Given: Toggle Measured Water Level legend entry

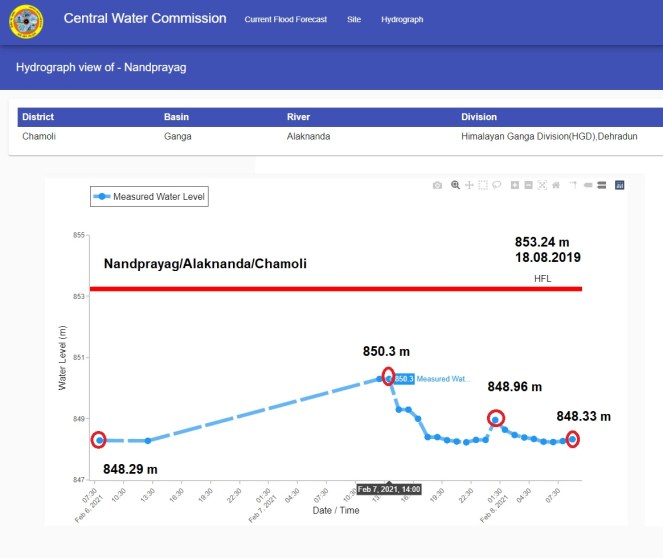Looking at the screenshot, I should click(x=150, y=197).
